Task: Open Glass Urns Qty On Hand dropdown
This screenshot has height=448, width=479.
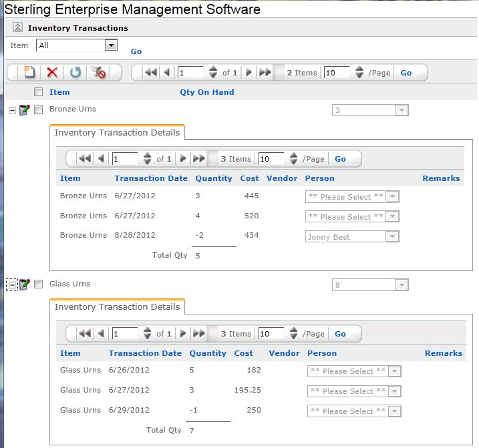Action: click(x=370, y=285)
